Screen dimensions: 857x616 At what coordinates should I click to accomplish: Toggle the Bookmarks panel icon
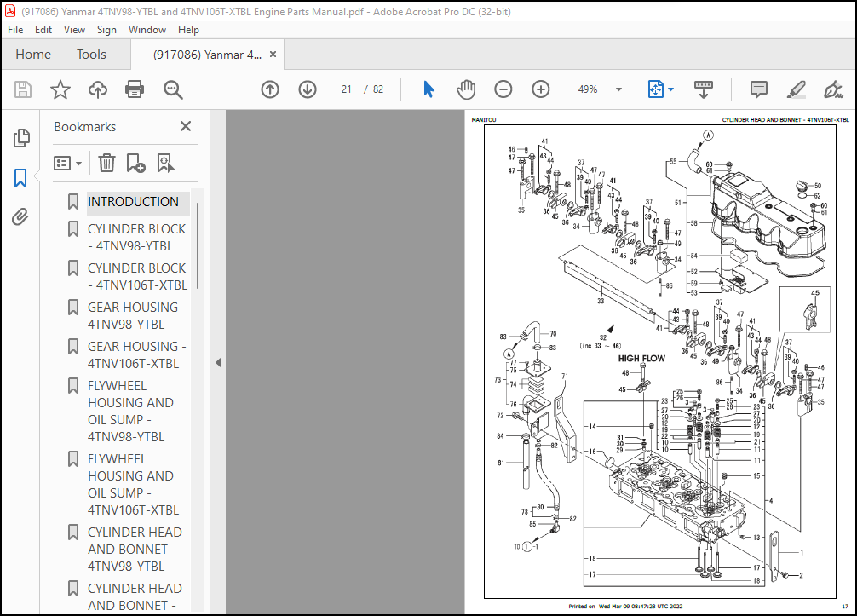pos(20,177)
